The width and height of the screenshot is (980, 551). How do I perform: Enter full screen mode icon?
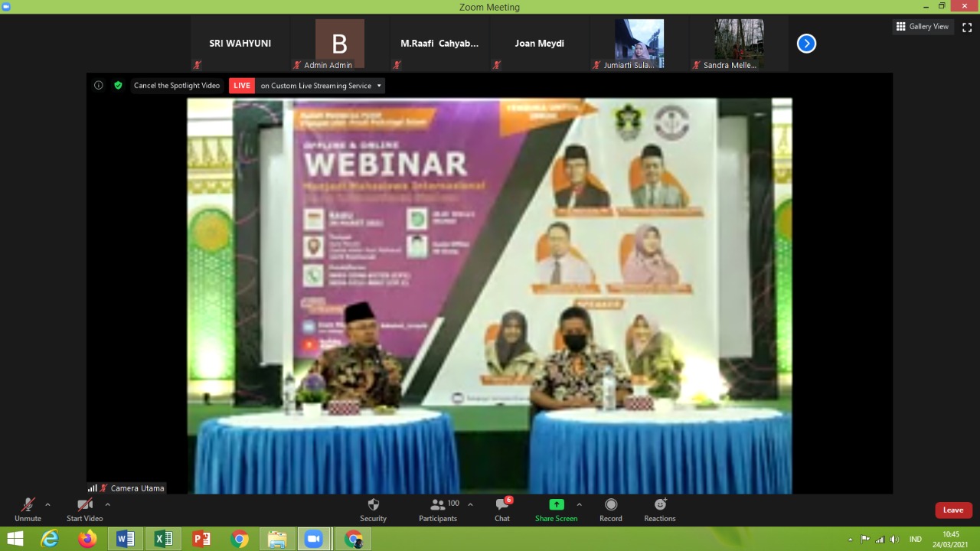pyautogui.click(x=967, y=27)
